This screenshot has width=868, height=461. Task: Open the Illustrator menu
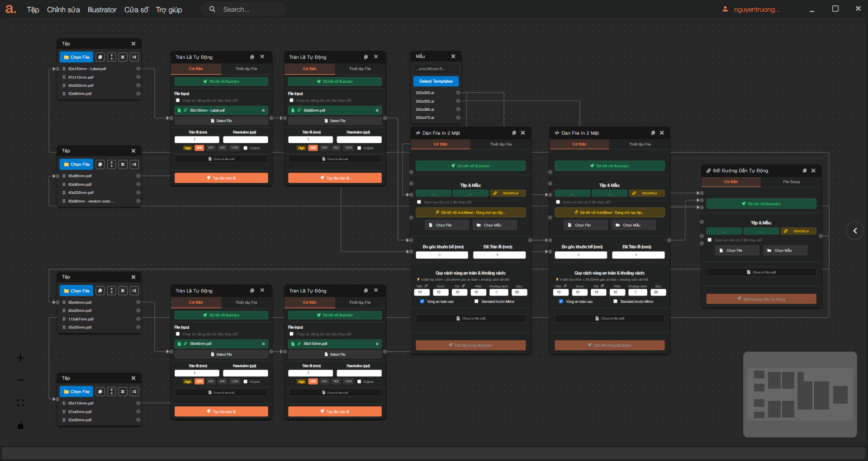coord(102,9)
